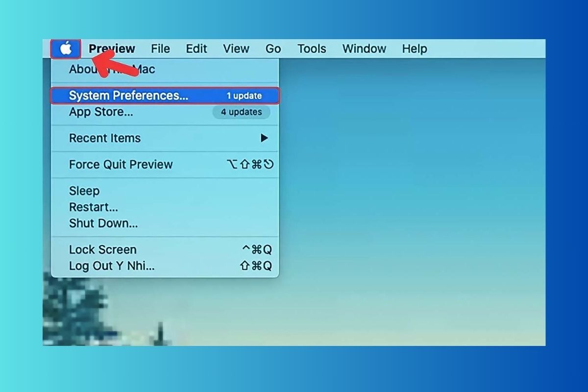Open the Go menu
The height and width of the screenshot is (392, 588).
(x=273, y=49)
